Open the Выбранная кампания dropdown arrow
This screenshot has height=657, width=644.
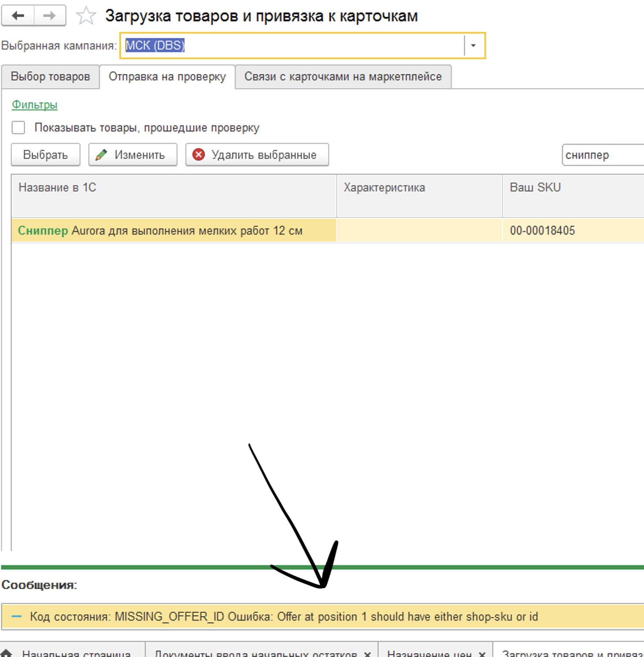point(473,45)
